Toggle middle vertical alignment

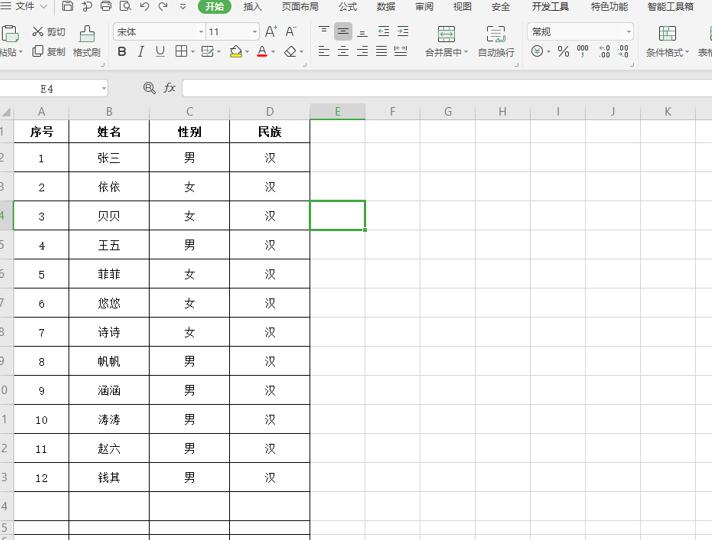coord(343,31)
